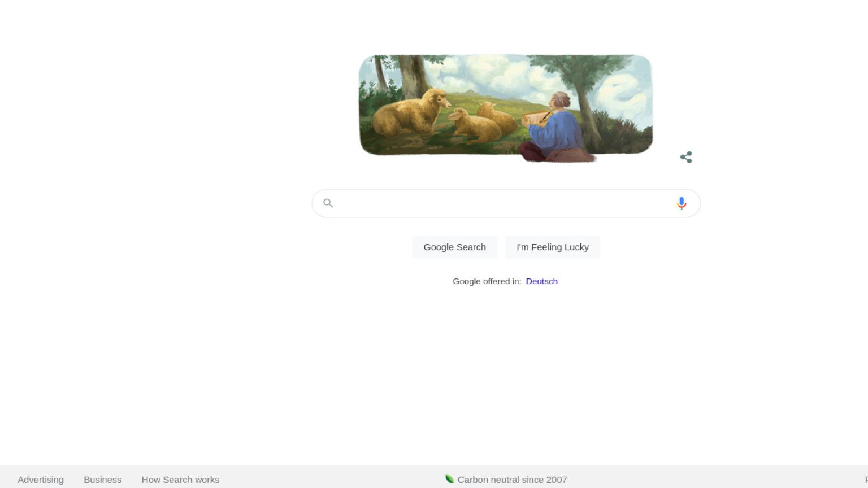This screenshot has width=868, height=488.
Task: Click the large resting sheep in the doodle
Action: (408, 111)
